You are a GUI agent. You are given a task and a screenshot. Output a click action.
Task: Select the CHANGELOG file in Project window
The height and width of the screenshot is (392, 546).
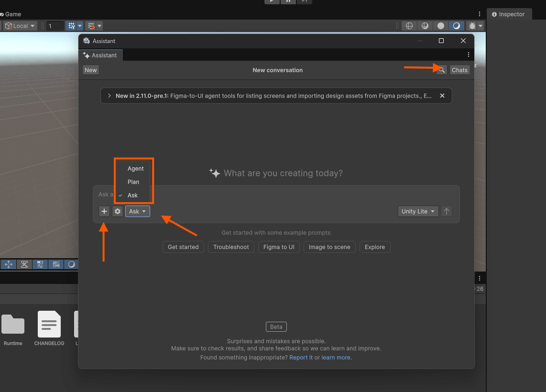49,328
